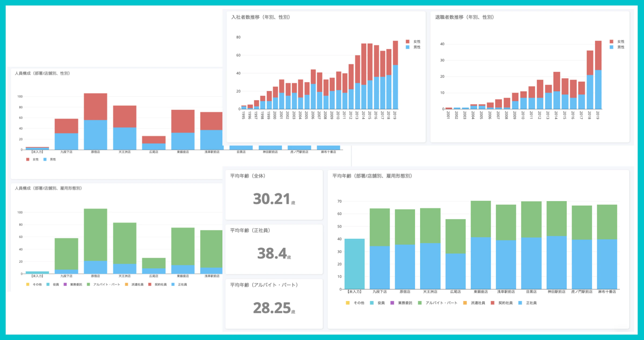
Task: Click red 女性 swatch in 退職者数推移 legend
Action: pyautogui.click(x=611, y=42)
